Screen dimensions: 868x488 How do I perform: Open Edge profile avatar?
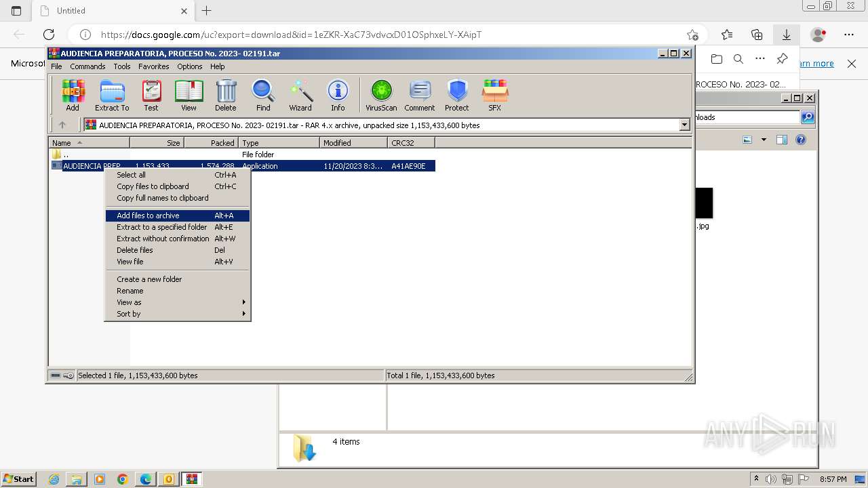click(x=818, y=35)
